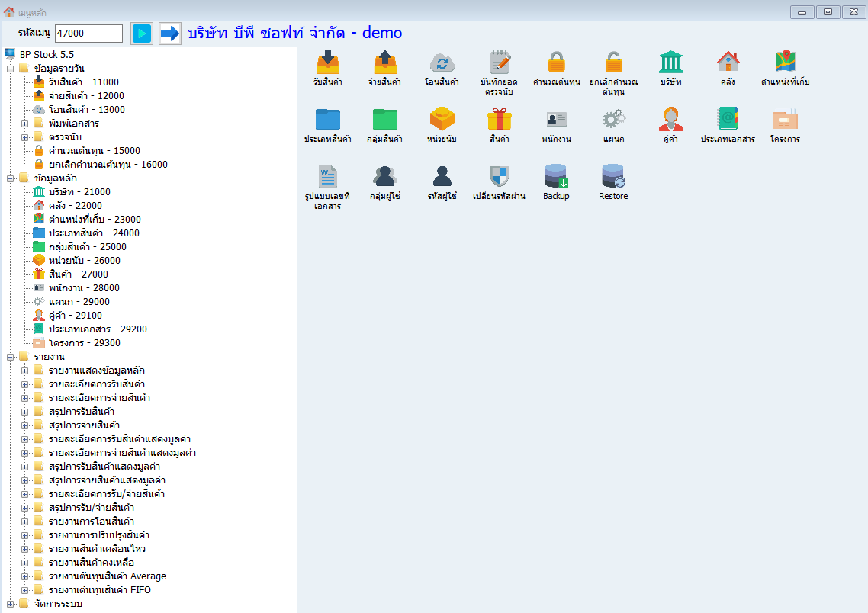Image resolution: width=868 pixels, height=613 pixels.
Task: Open the สินค้า product gift icon
Action: (500, 120)
